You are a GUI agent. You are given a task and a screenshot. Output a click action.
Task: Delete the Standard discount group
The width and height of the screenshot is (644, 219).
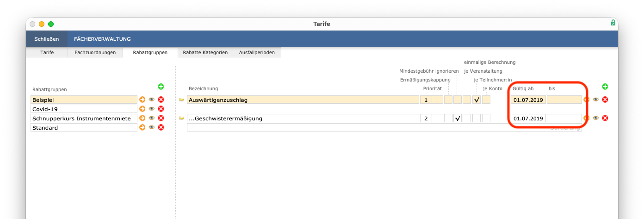click(161, 127)
